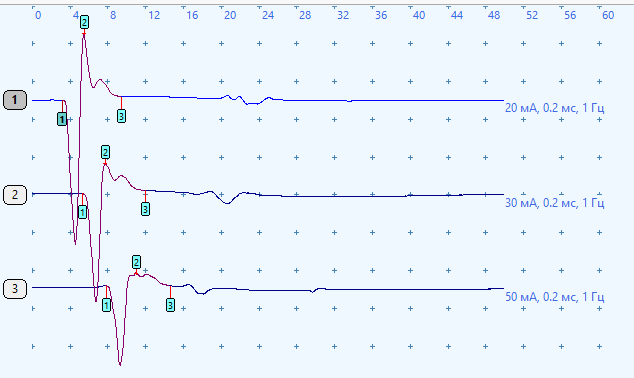Click the late F-wave deflection on trace 2
634x378 pixels.
tap(227, 202)
